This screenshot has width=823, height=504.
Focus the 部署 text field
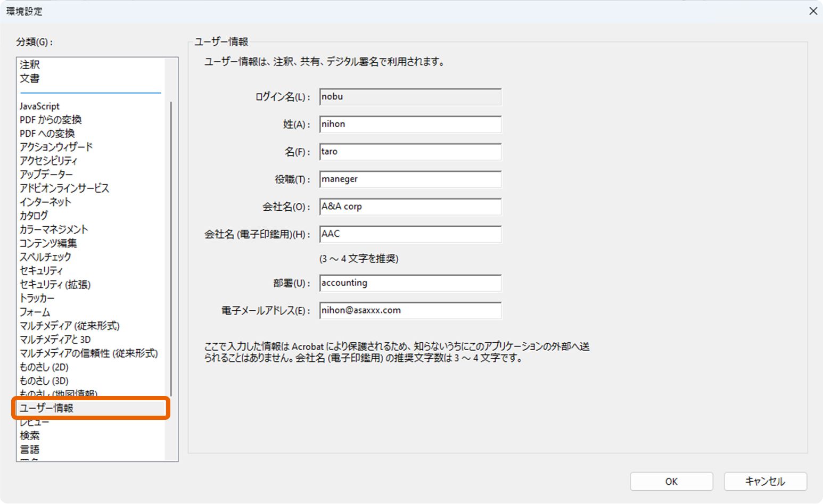click(410, 283)
